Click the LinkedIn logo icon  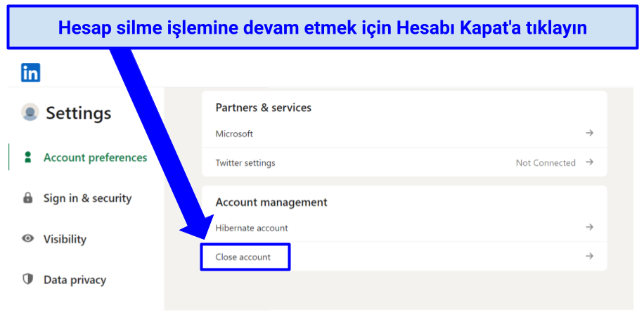click(x=30, y=72)
